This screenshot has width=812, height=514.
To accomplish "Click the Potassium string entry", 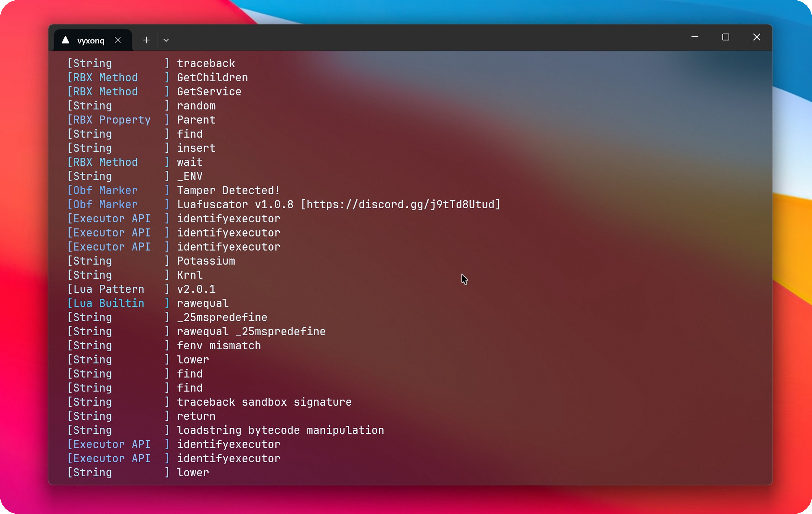I will pos(206,261).
